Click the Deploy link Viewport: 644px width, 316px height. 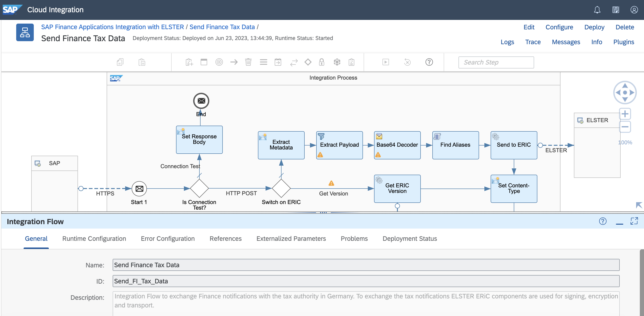click(594, 27)
